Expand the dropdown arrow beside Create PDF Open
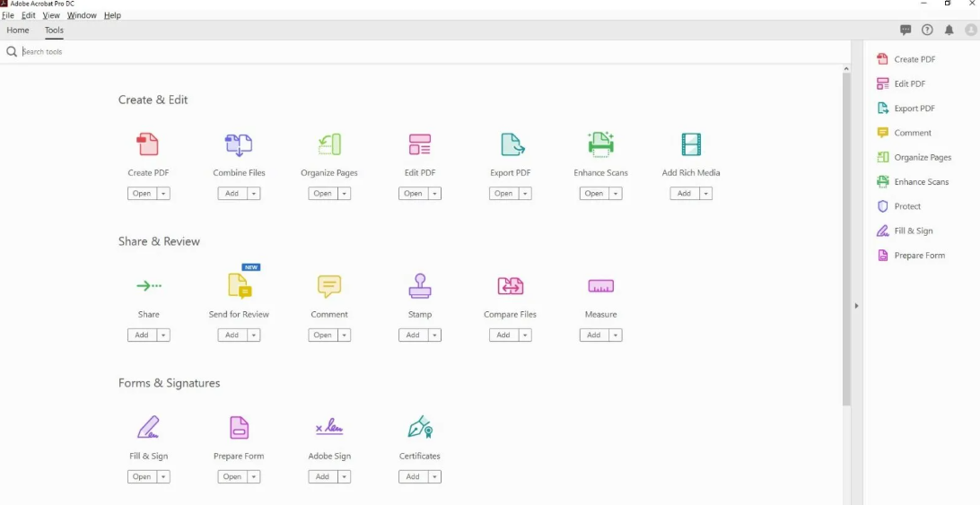The height and width of the screenshot is (505, 980). pyautogui.click(x=163, y=194)
